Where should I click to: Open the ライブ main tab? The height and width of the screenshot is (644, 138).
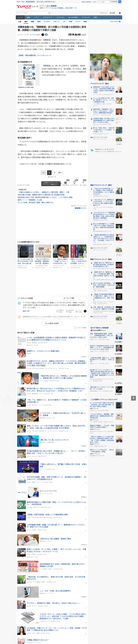[37, 17]
